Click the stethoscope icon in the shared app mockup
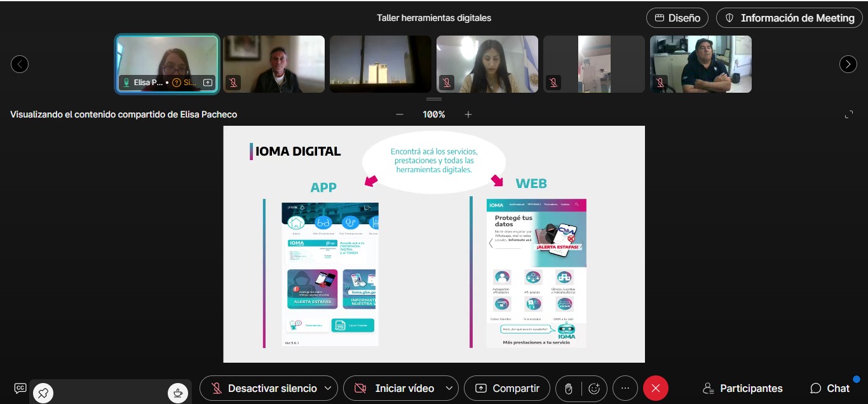The height and width of the screenshot is (404, 868). [350, 222]
